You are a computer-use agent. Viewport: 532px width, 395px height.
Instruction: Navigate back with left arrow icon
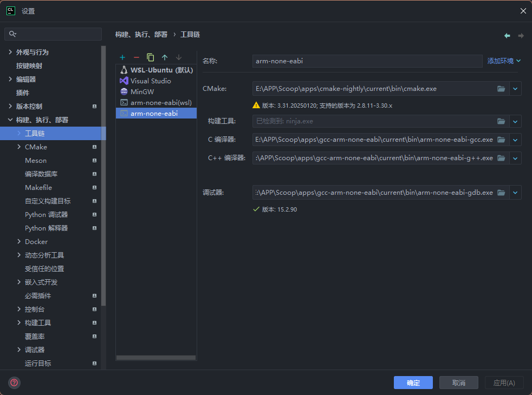[x=507, y=36]
